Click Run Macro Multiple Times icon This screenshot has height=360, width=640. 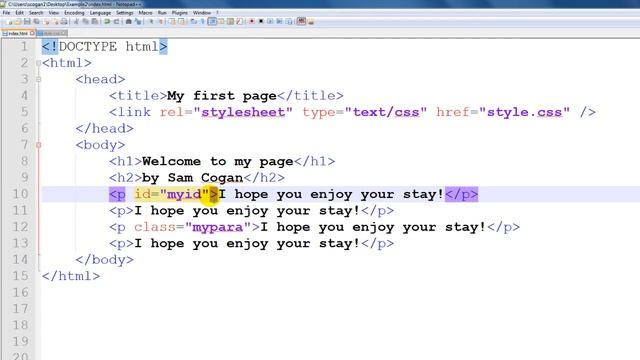(x=279, y=21)
